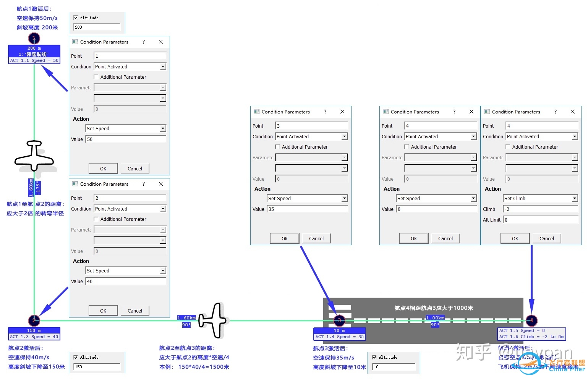This screenshot has width=588, height=379.
Task: Toggle the Altitude checkbox above the 200 value
Action: [76, 18]
